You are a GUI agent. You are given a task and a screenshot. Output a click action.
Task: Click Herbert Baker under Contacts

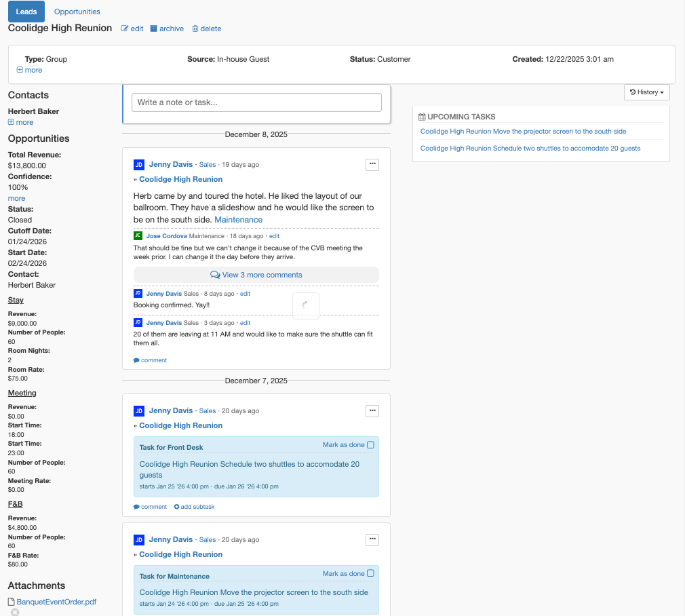33,111
